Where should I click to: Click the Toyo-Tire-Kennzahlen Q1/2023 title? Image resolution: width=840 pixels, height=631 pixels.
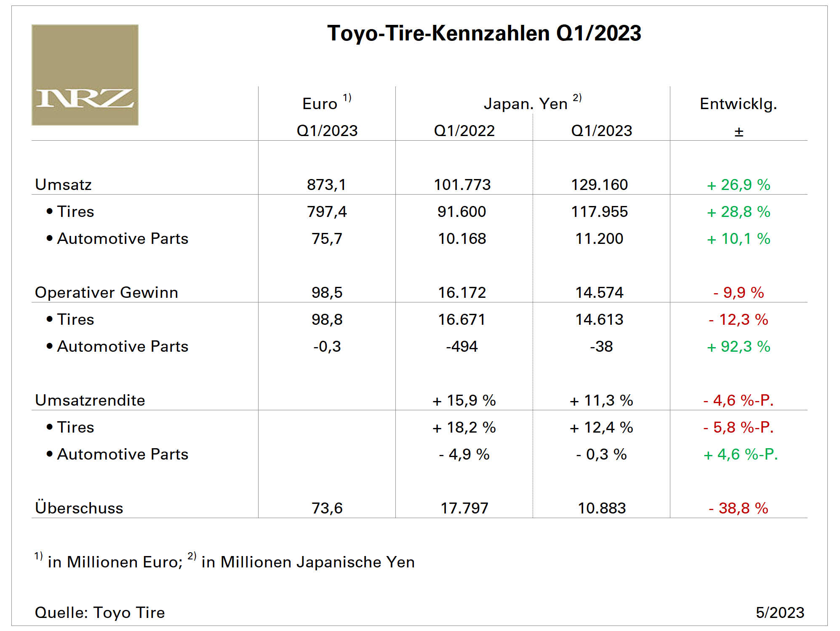tap(484, 33)
